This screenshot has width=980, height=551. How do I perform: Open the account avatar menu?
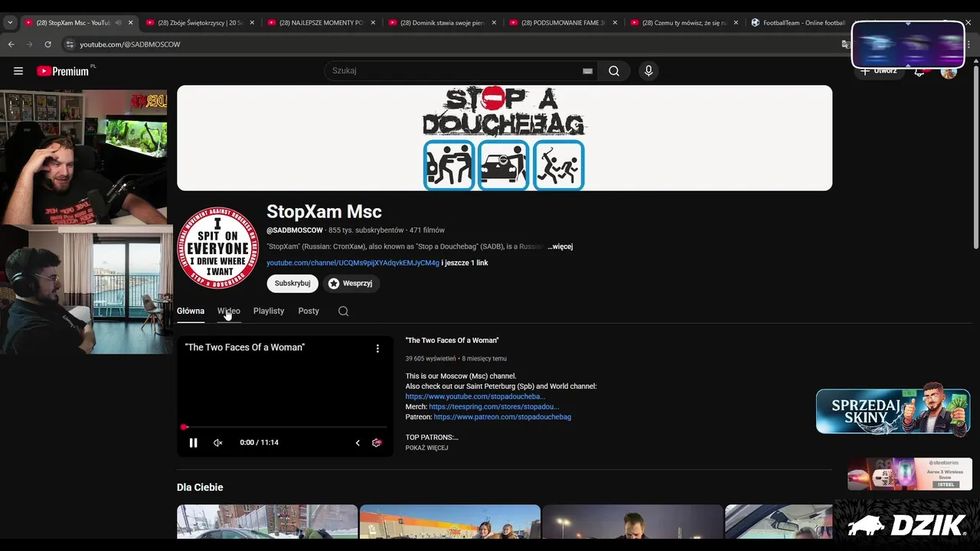tap(949, 71)
